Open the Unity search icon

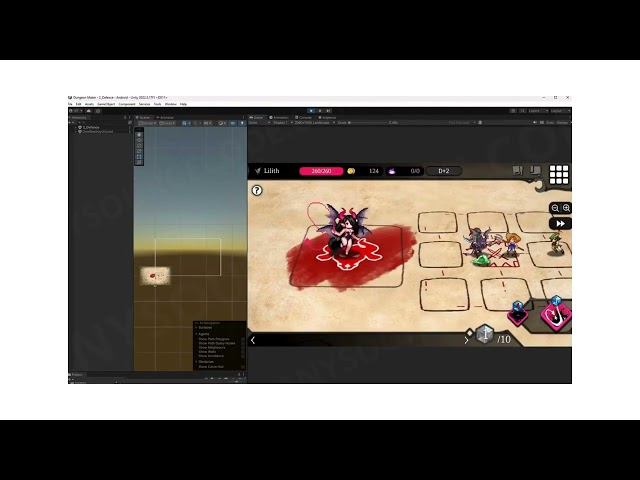(522, 111)
